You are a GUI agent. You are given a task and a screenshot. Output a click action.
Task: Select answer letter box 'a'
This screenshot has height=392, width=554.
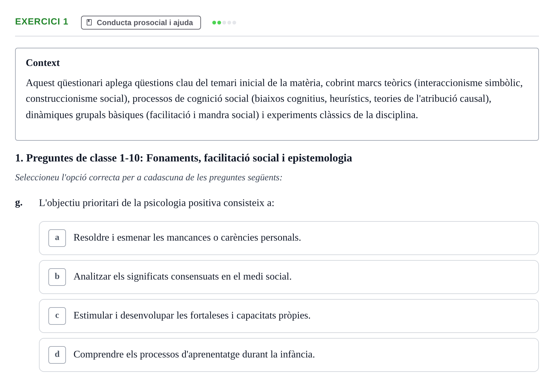57,238
